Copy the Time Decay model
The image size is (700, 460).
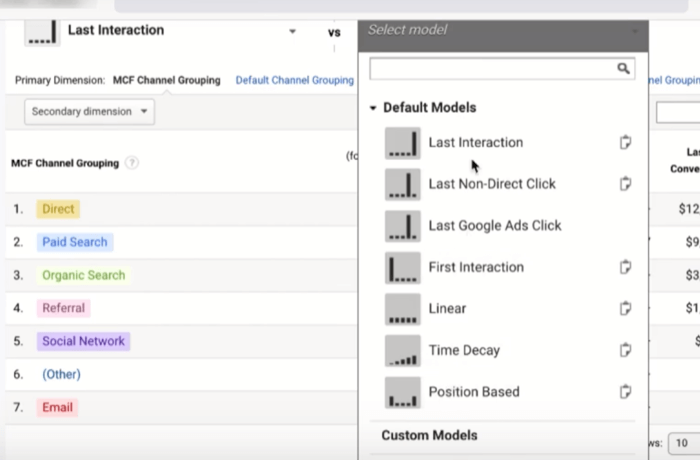point(625,350)
